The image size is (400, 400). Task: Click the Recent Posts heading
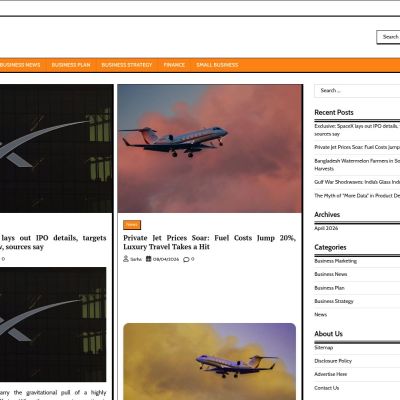334,113
